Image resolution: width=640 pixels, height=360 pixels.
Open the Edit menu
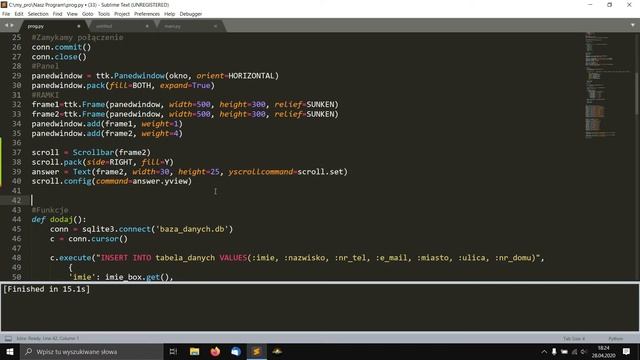(x=19, y=14)
